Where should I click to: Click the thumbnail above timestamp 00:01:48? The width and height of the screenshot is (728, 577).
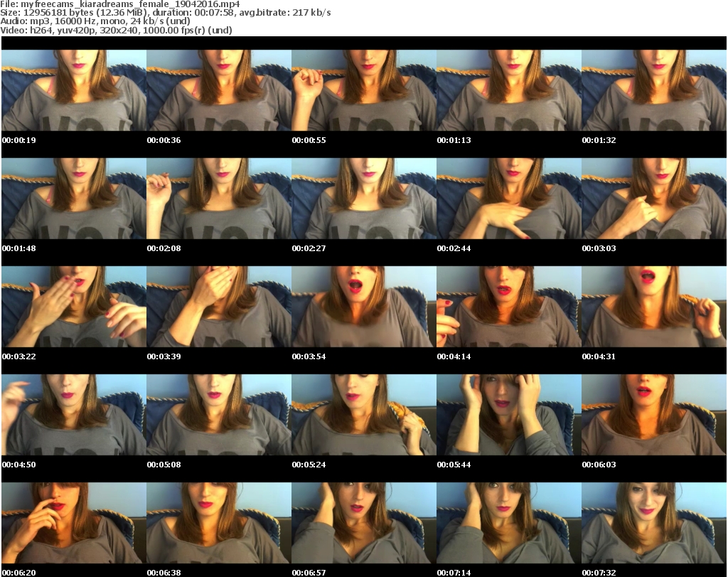pyautogui.click(x=74, y=198)
